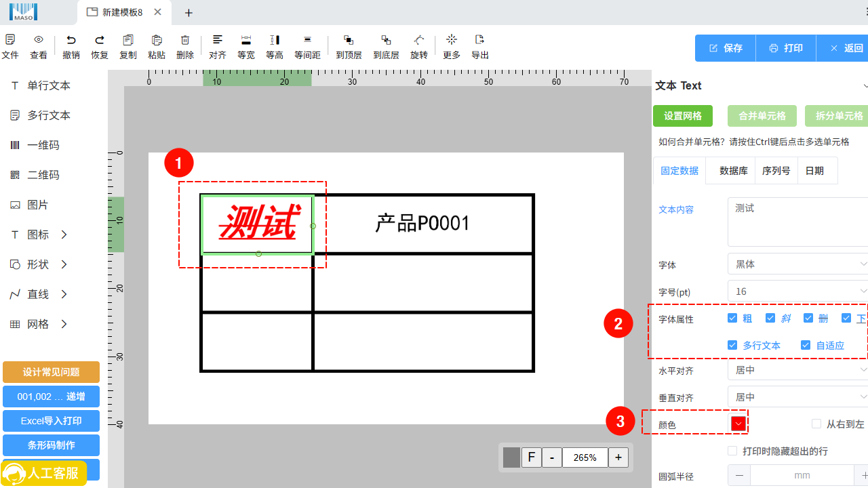The height and width of the screenshot is (488, 868).
Task: Click the 导出 export icon
Action: click(479, 46)
